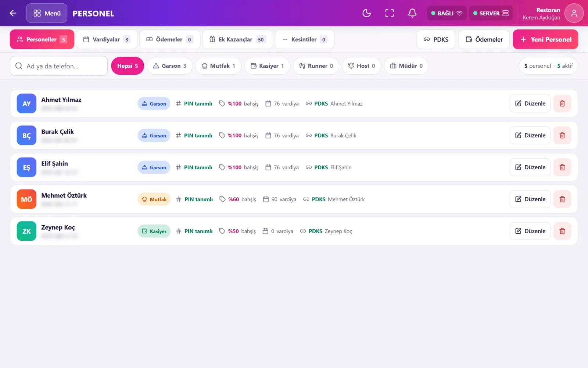Delete Zeynep Koç with the trash icon
Screen dimensions: 588x368
point(562,231)
